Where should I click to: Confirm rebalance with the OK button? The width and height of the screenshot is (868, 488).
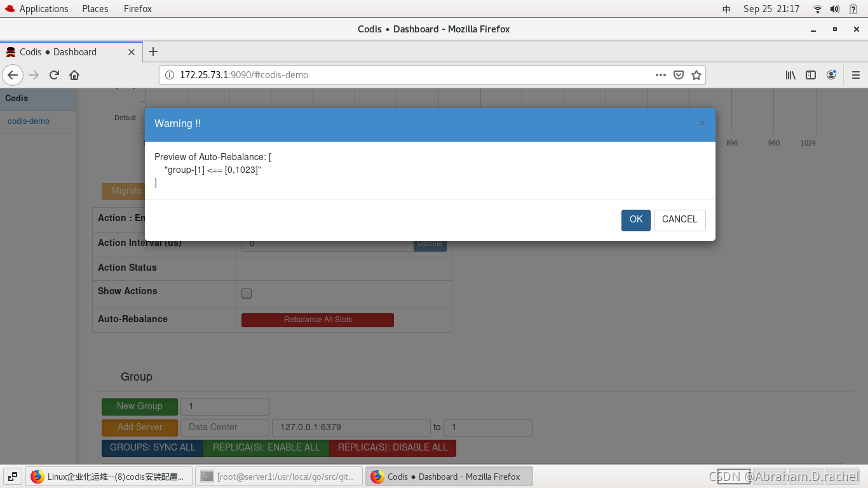(635, 220)
